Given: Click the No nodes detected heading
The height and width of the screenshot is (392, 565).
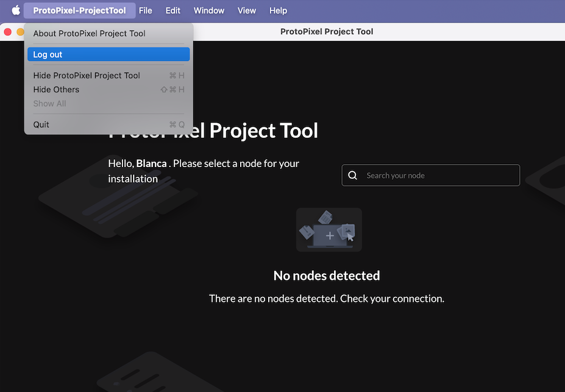Looking at the screenshot, I should (327, 276).
